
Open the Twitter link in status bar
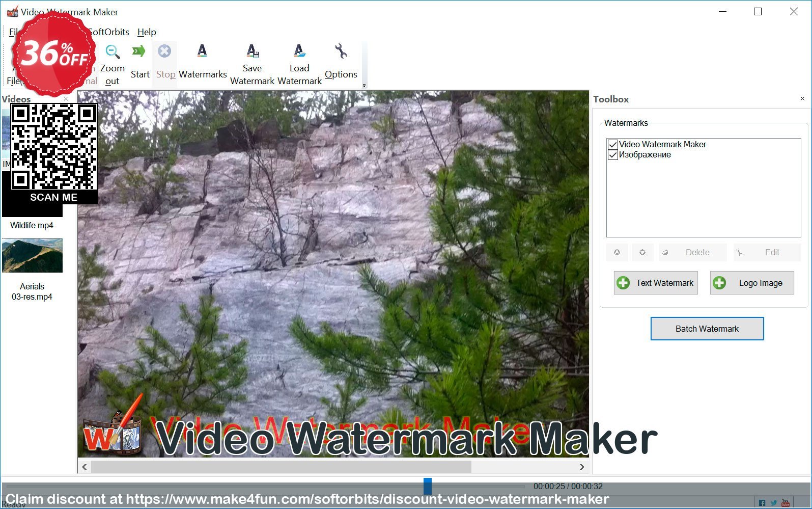(x=774, y=503)
